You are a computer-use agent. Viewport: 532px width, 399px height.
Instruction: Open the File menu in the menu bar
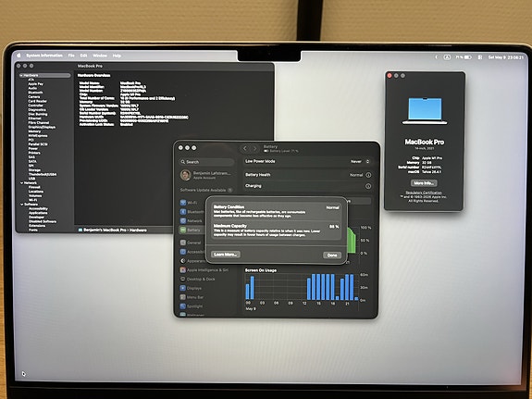[x=71, y=56]
